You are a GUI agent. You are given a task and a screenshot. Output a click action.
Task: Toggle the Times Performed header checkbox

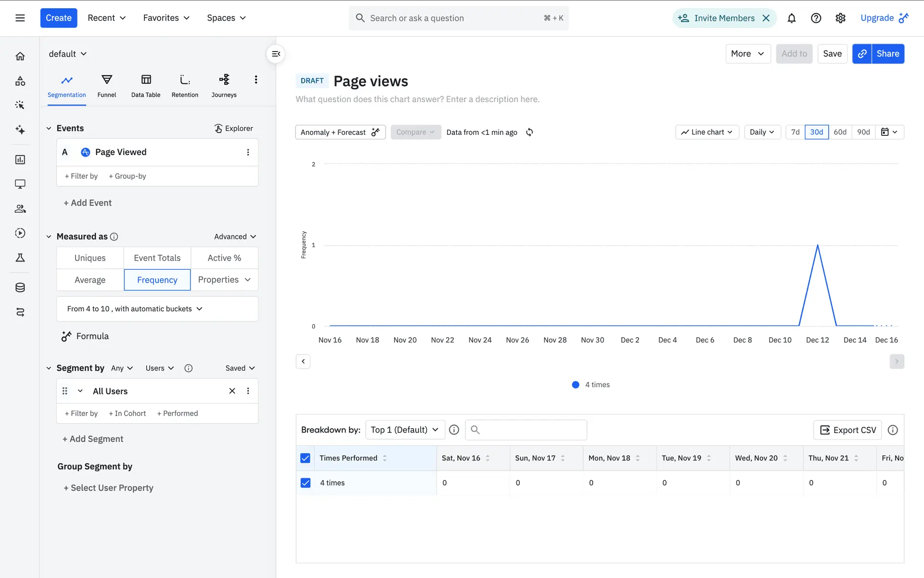click(305, 458)
